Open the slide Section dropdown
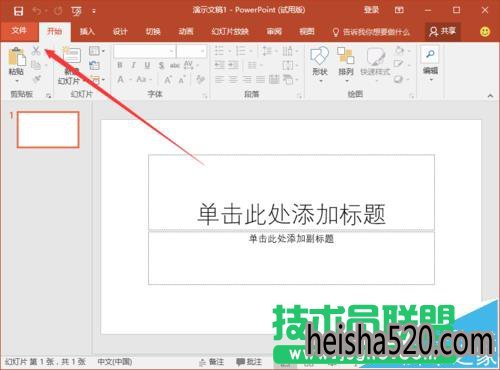The width and height of the screenshot is (500, 370). pyautogui.click(x=97, y=80)
